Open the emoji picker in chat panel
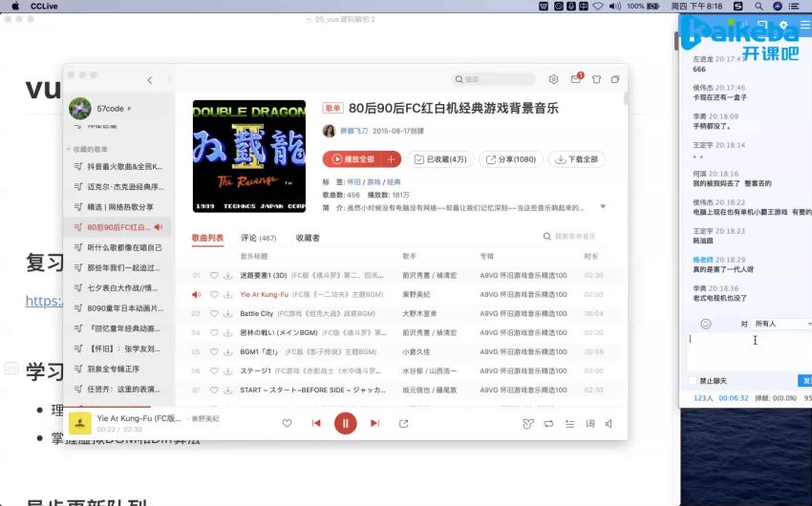The image size is (812, 506). click(706, 324)
